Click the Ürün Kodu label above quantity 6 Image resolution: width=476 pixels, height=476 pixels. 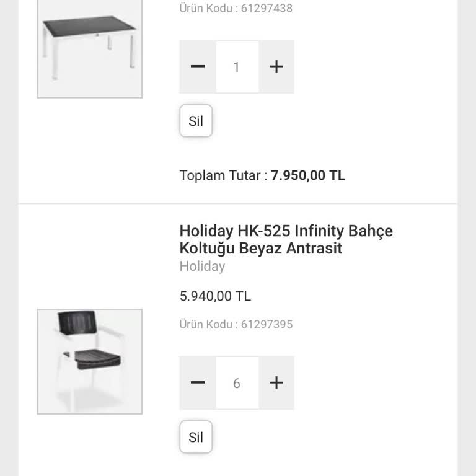(x=208, y=324)
